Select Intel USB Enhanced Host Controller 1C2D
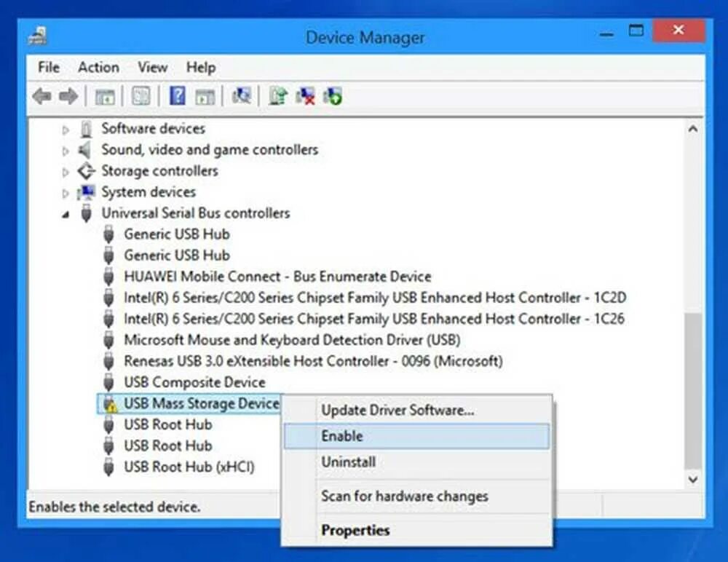 click(375, 298)
